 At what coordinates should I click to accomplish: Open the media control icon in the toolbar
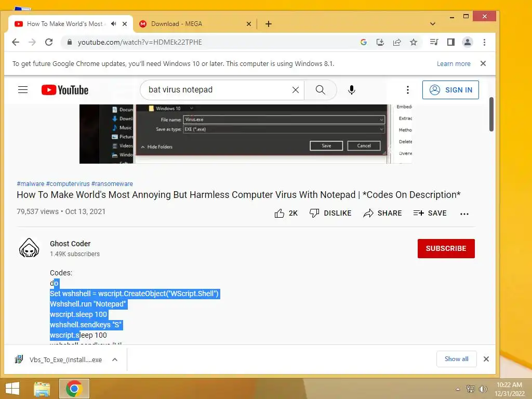coord(434,42)
